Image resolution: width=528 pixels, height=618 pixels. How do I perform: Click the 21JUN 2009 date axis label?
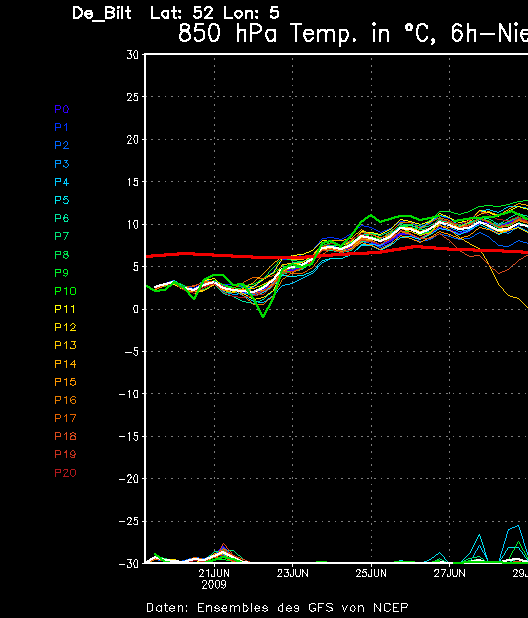tap(214, 579)
